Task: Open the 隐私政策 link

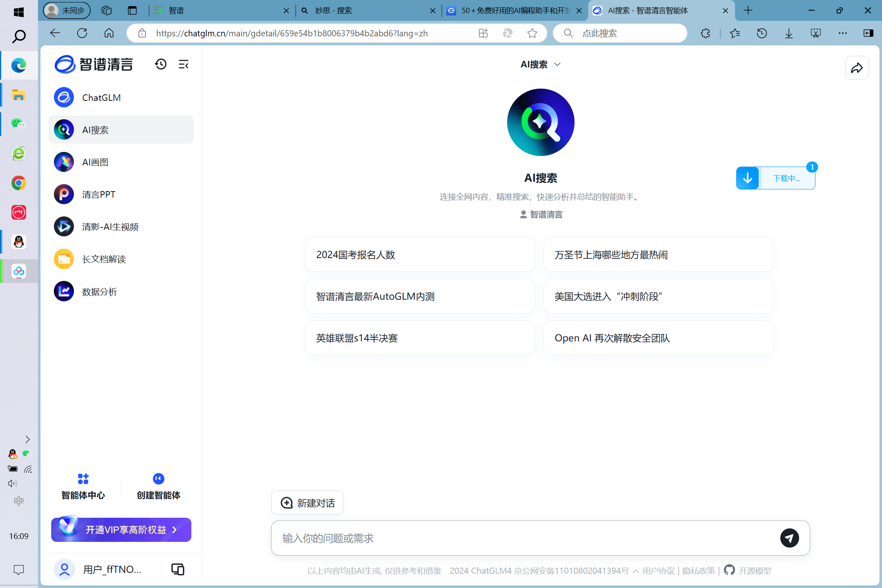Action: tap(699, 571)
